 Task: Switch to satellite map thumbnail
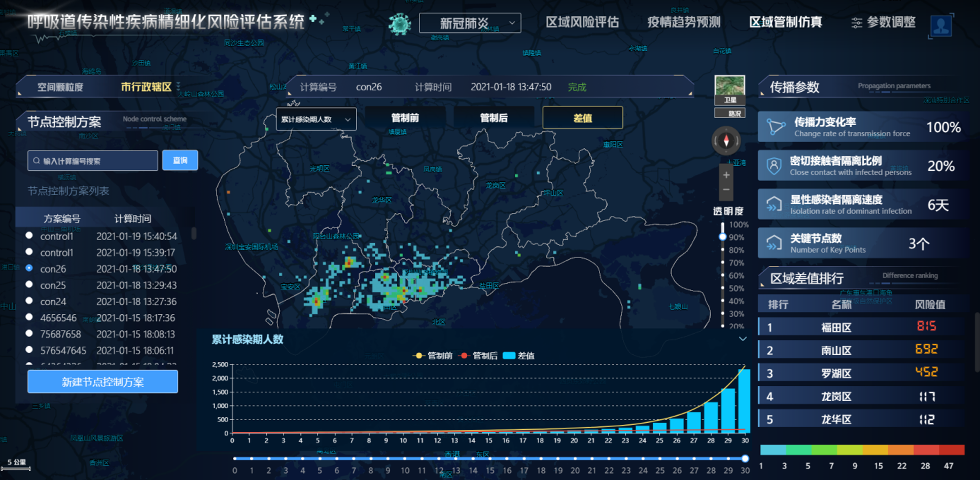pyautogui.click(x=729, y=90)
